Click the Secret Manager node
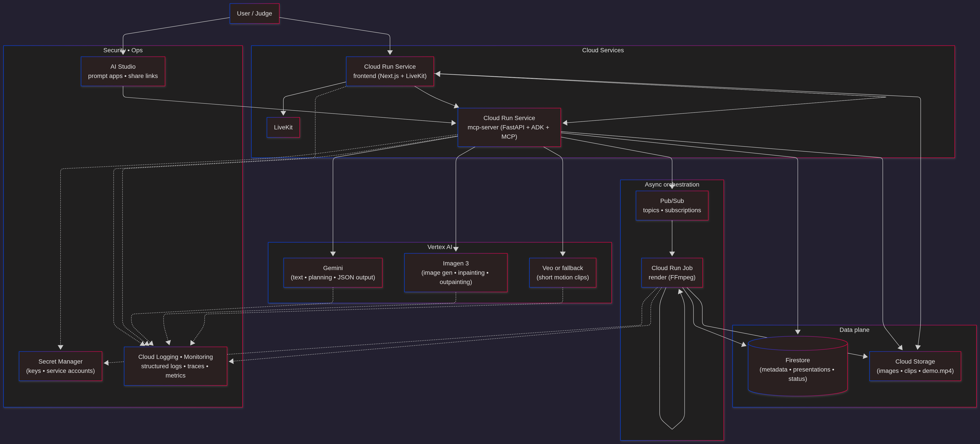Screen dimensions: 980x444 [61, 366]
